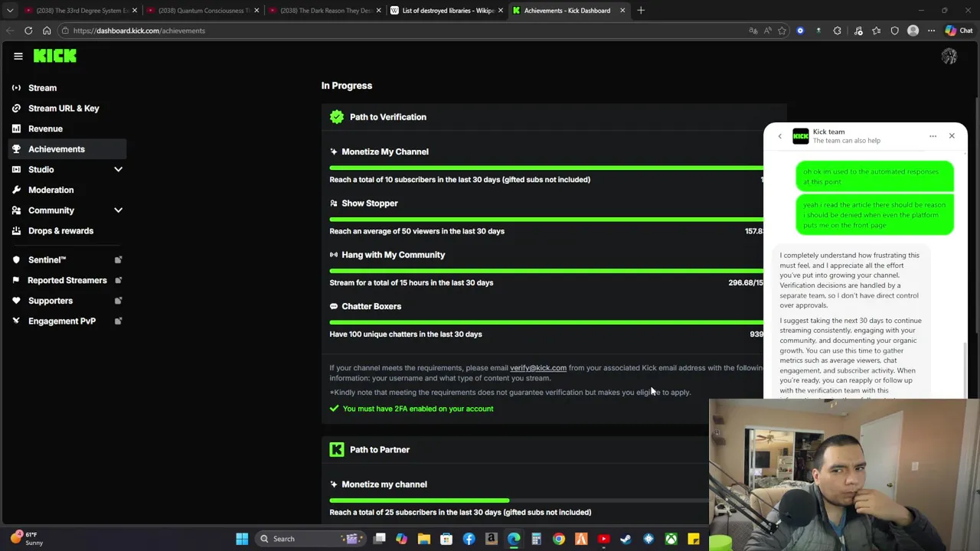The image size is (980, 551).
Task: Click the webcam overlay video
Action: coord(844,474)
